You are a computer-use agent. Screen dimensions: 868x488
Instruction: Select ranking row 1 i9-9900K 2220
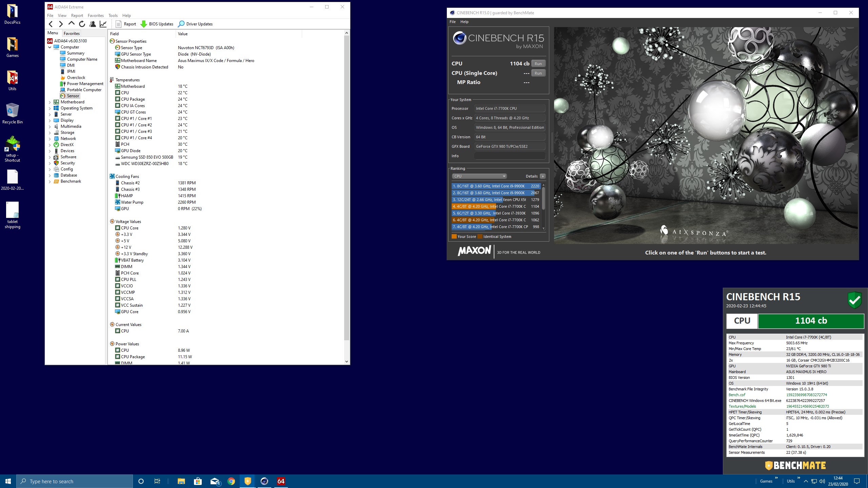pos(496,186)
